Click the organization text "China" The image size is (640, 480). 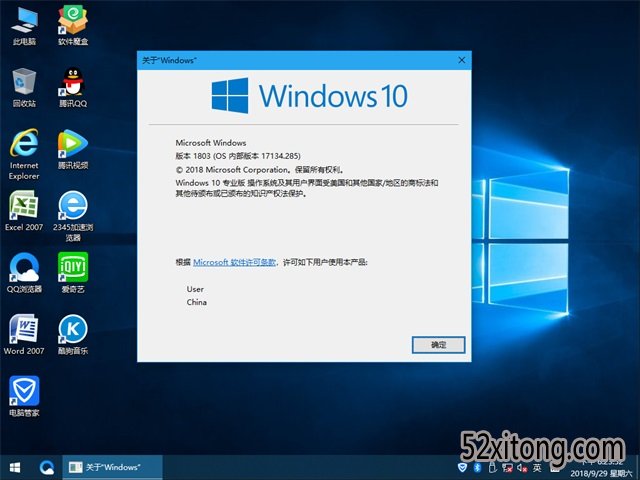coord(197,302)
